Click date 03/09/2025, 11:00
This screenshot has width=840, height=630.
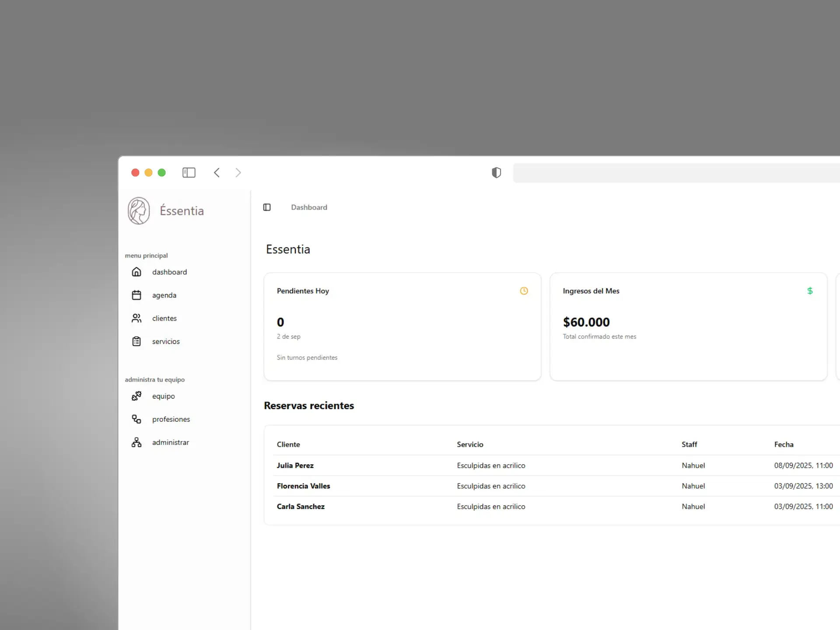click(803, 507)
